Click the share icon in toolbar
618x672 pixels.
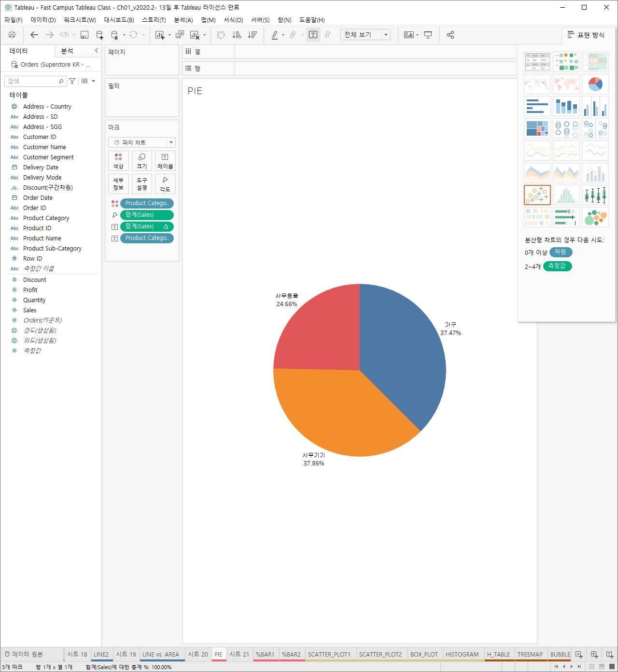(x=450, y=35)
